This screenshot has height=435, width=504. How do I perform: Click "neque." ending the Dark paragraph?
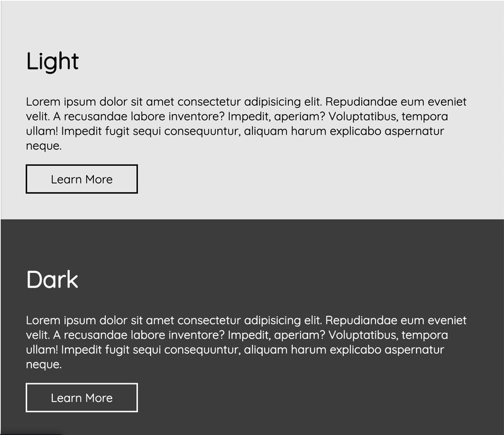tap(43, 364)
